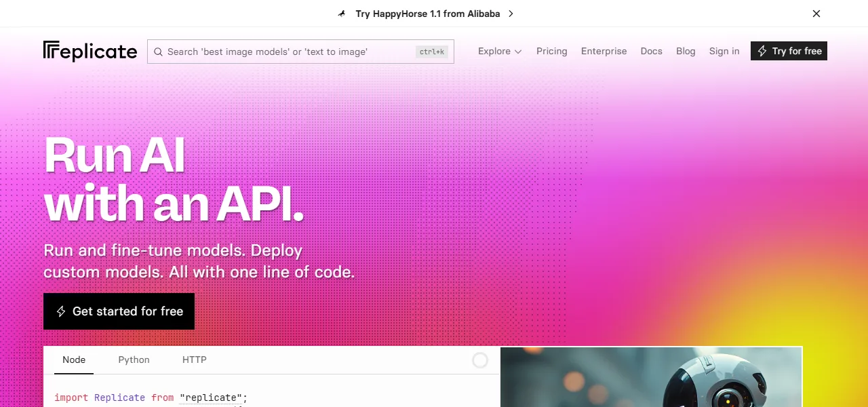868x407 pixels.
Task: Click Get started for free button
Action: coord(119,311)
